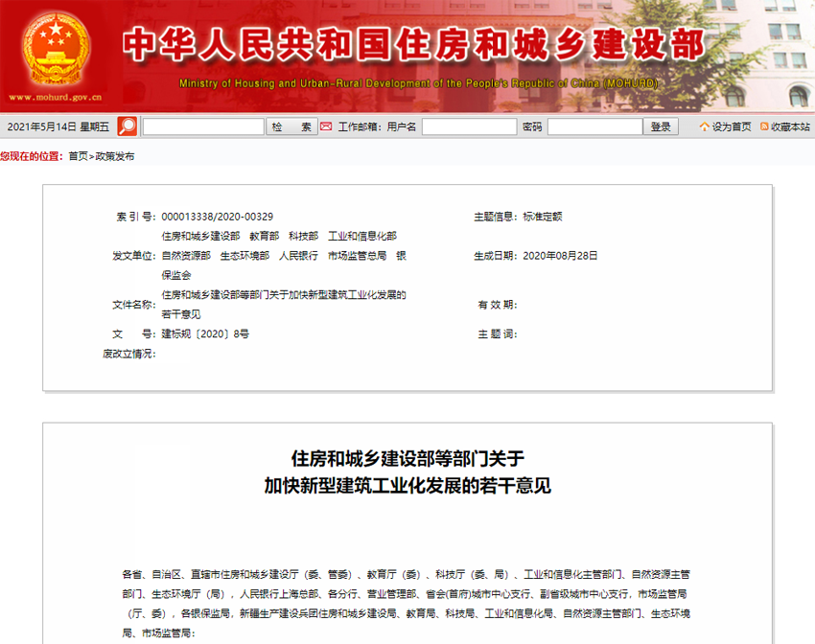Open 政策发布 in the breadcrumb
The height and width of the screenshot is (644, 815).
pyautogui.click(x=115, y=156)
